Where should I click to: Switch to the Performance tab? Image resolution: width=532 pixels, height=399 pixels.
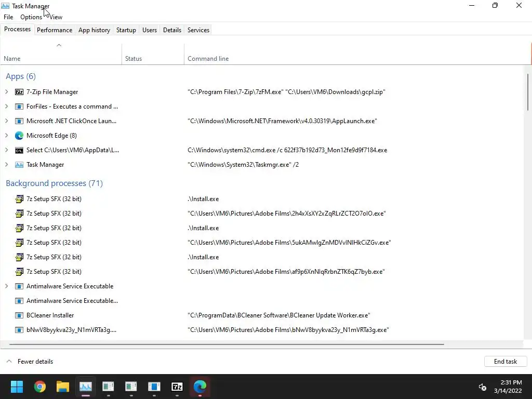pos(55,30)
